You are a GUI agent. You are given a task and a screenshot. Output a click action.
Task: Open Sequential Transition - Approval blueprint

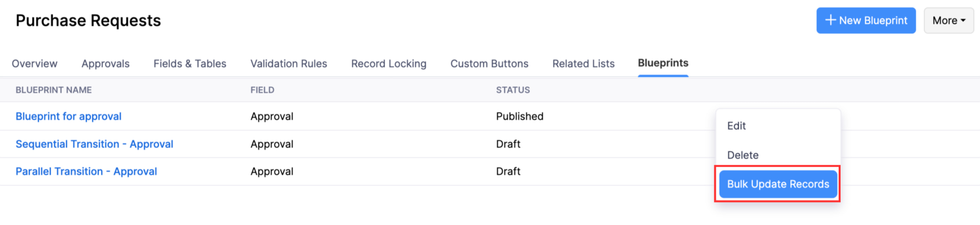[94, 144]
